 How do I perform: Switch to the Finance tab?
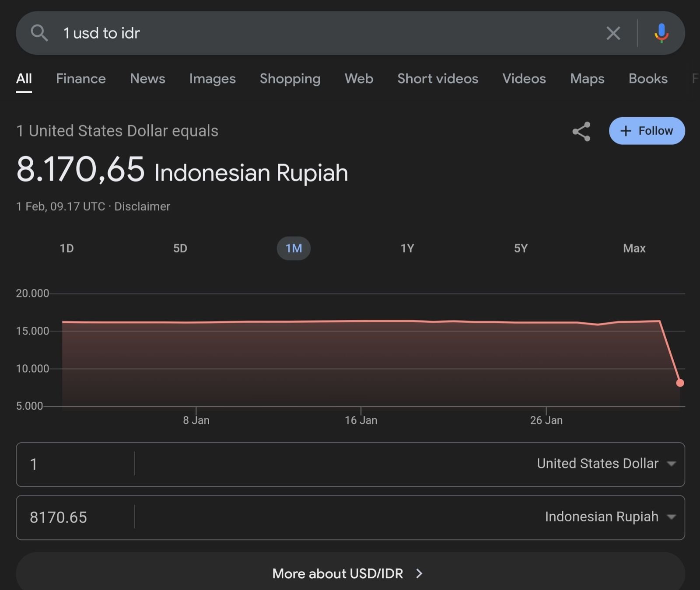point(81,79)
